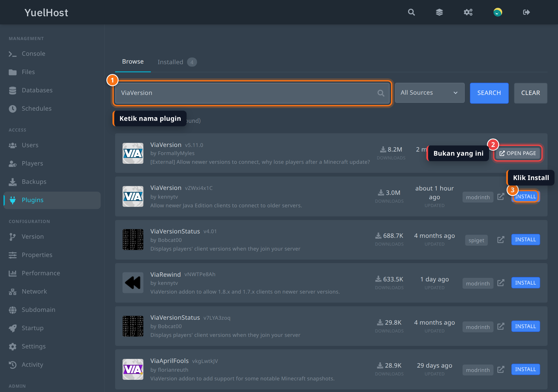Install the ViaRewind plugin

click(525, 283)
